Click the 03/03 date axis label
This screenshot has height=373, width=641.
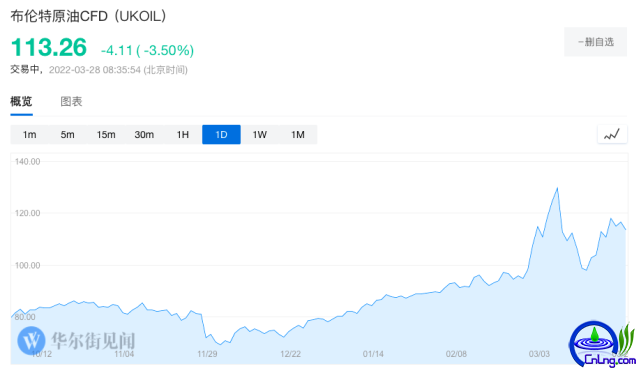[539, 354]
